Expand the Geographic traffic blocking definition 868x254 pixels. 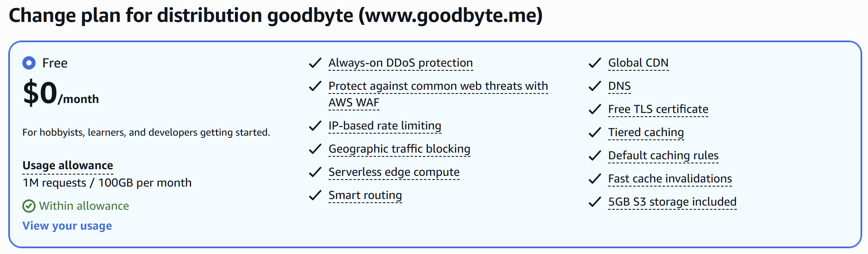(x=399, y=149)
